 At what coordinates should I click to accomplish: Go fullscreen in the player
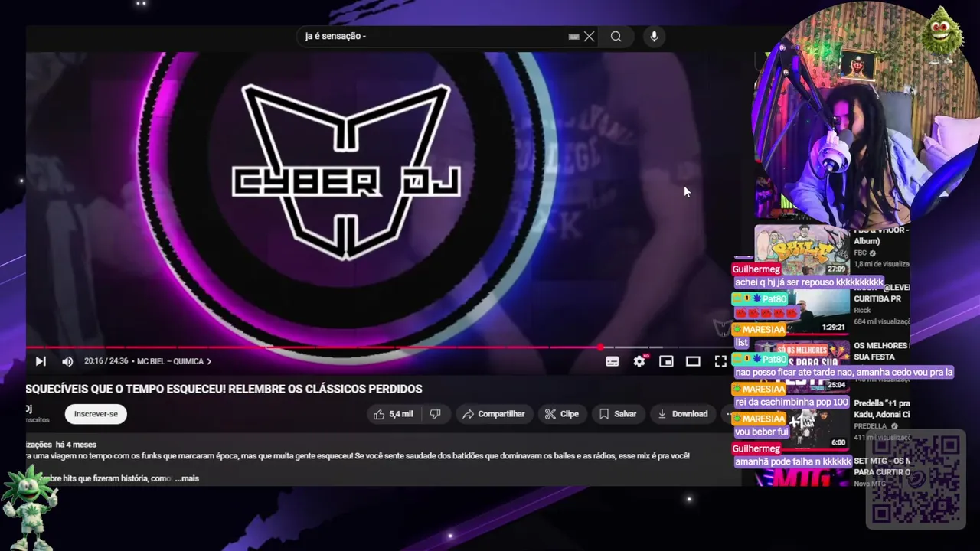pyautogui.click(x=720, y=361)
